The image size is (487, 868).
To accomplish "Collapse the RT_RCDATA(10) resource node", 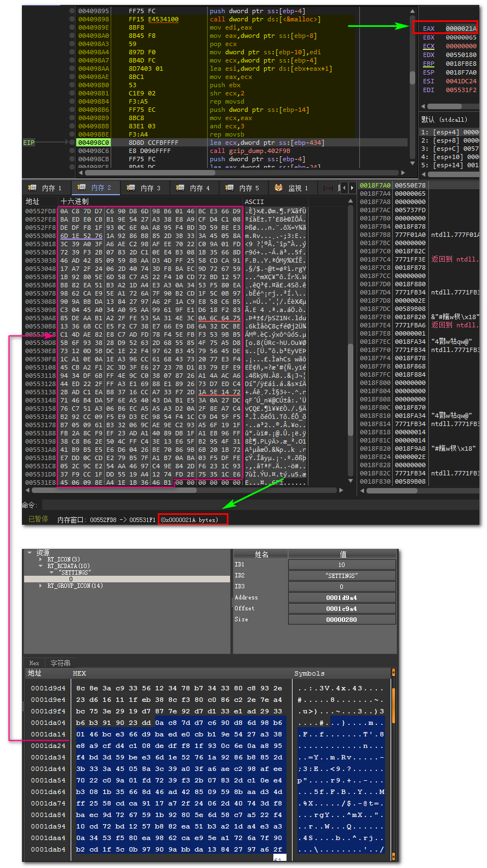I will 41,566.
